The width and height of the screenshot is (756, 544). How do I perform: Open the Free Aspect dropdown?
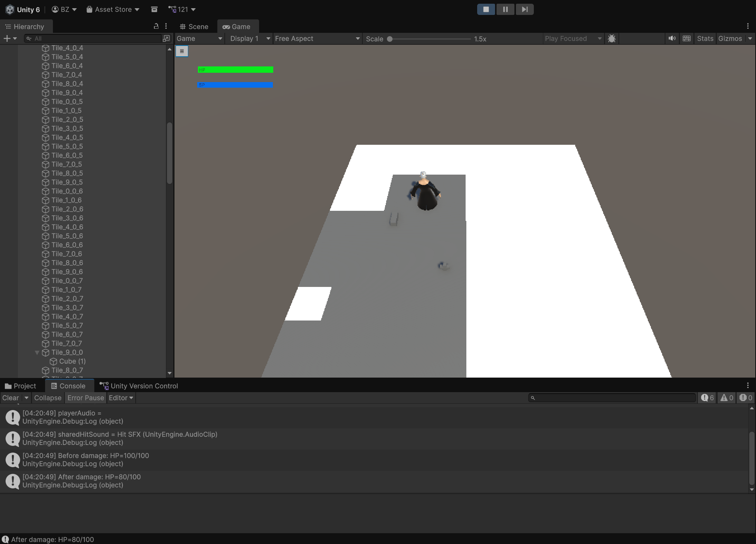point(317,38)
